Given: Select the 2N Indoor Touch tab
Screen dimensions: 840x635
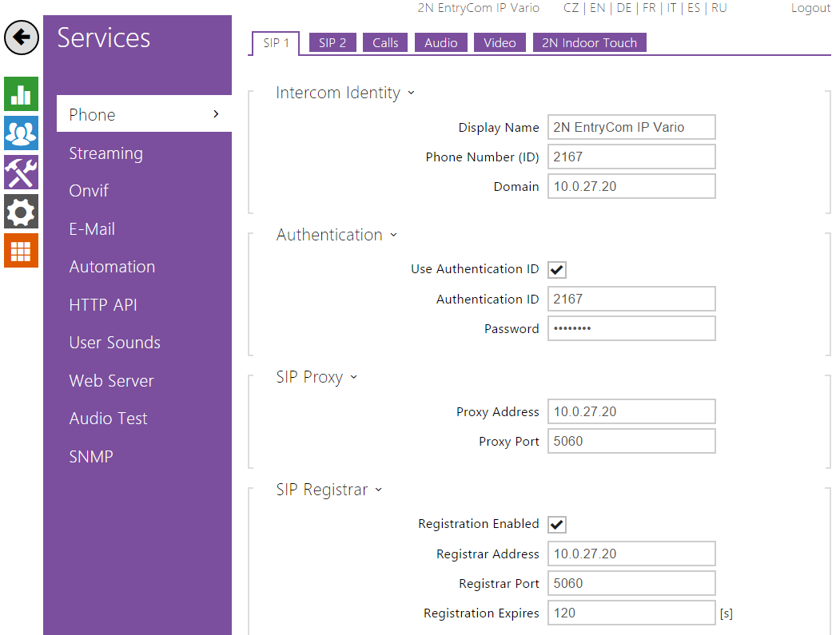Looking at the screenshot, I should coord(589,43).
